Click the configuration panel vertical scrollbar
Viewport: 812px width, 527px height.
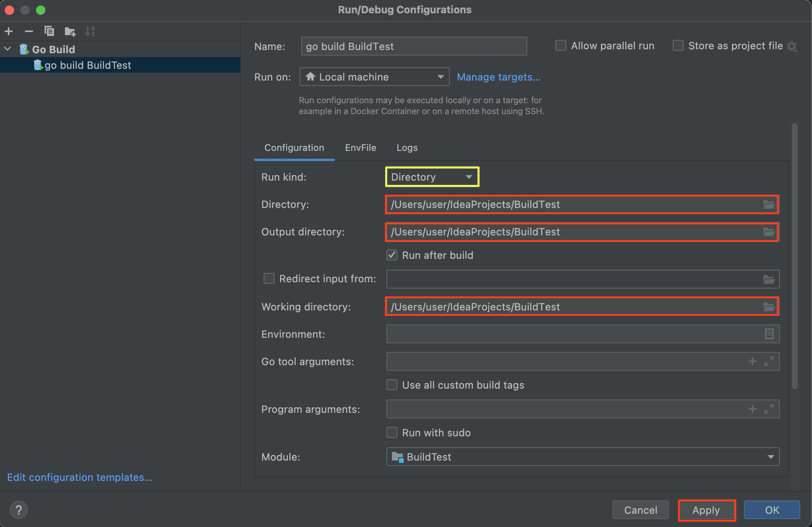click(x=794, y=256)
